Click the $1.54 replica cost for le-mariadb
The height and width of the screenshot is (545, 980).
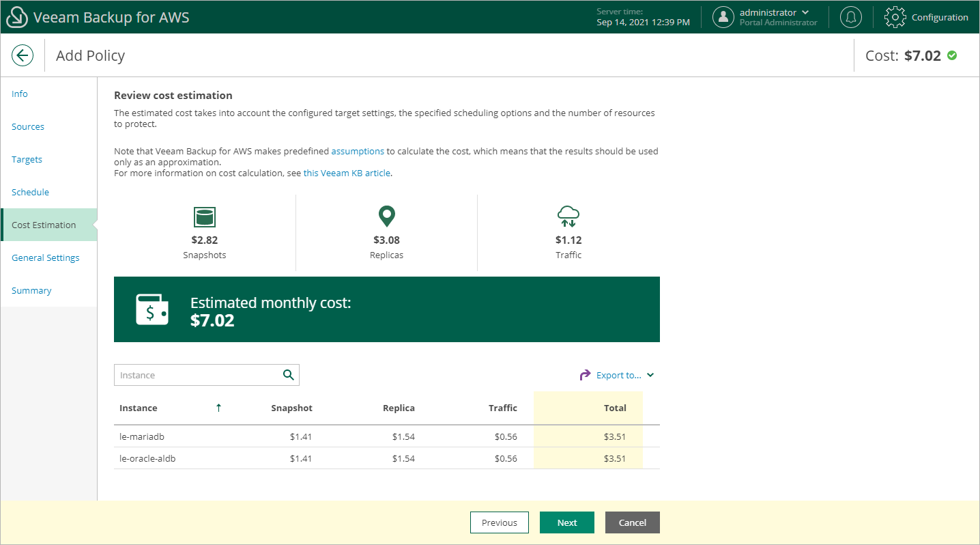point(403,436)
